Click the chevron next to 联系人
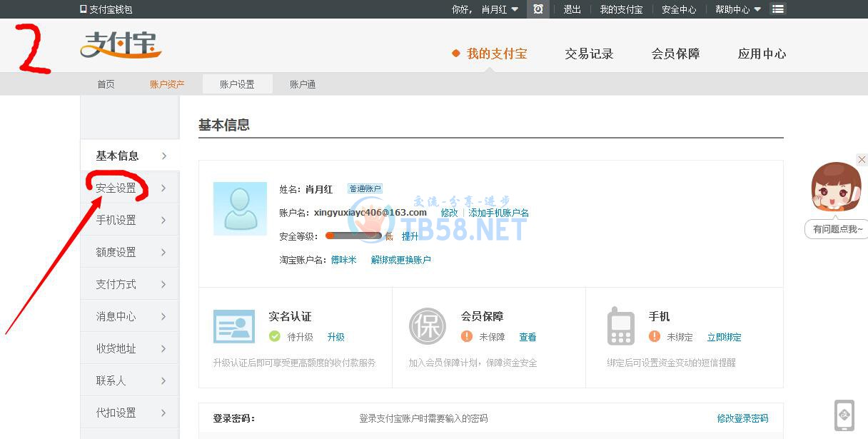868x439 pixels. click(x=164, y=380)
